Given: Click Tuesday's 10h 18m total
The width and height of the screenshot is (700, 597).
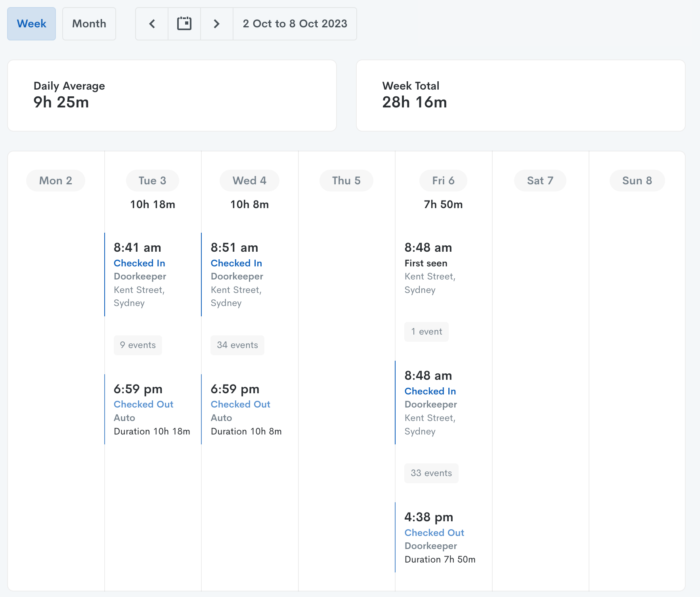Looking at the screenshot, I should (153, 205).
